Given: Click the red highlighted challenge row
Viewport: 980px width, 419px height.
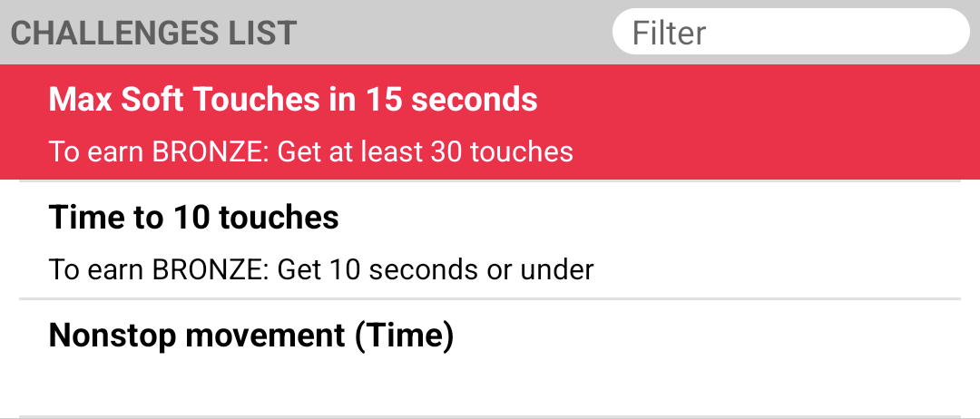Looking at the screenshot, I should click(490, 122).
